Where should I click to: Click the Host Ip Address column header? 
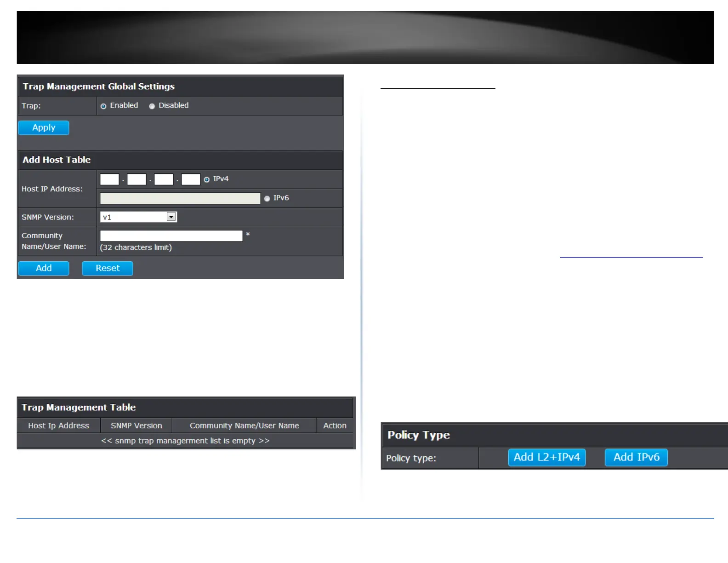tap(59, 426)
